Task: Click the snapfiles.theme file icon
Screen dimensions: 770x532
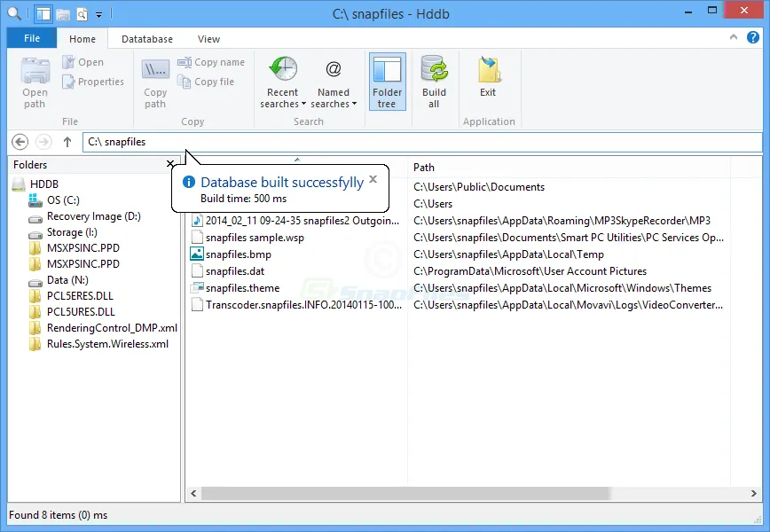Action: (x=197, y=287)
